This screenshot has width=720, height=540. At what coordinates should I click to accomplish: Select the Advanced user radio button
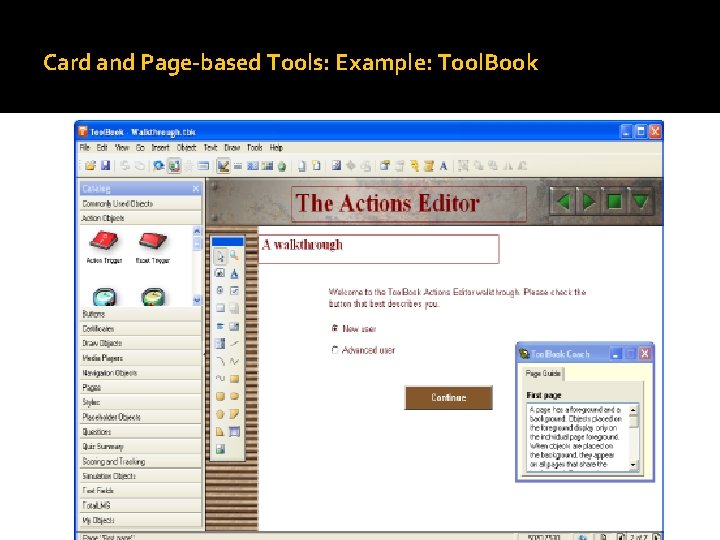[335, 350]
